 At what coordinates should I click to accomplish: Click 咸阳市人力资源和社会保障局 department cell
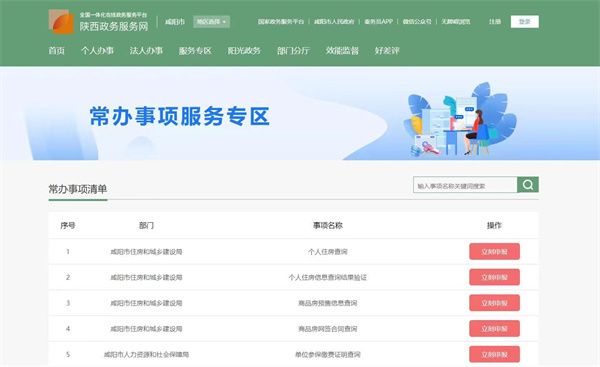pyautogui.click(x=146, y=354)
